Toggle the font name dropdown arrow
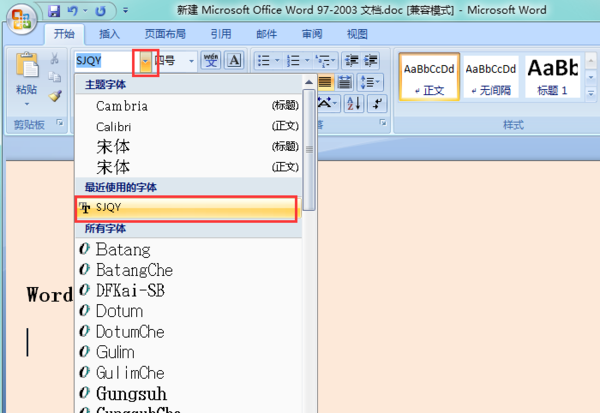The height and width of the screenshot is (413, 600). (x=145, y=61)
